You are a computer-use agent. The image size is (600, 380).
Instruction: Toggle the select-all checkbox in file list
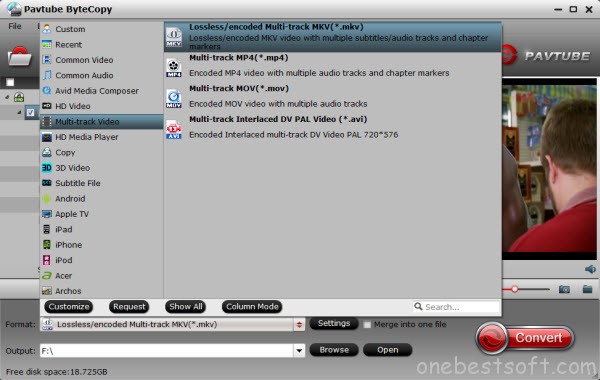(10, 82)
